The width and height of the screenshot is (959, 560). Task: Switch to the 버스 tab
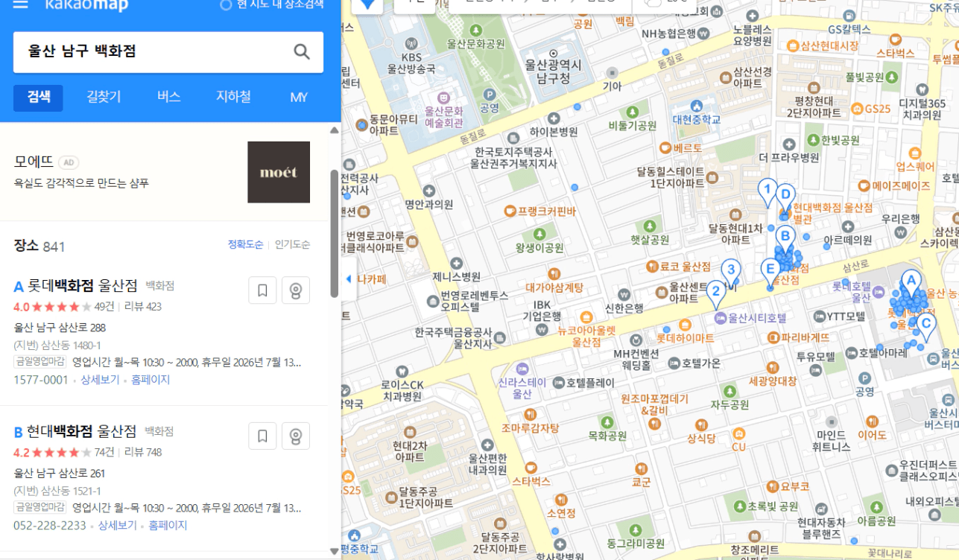point(168,97)
